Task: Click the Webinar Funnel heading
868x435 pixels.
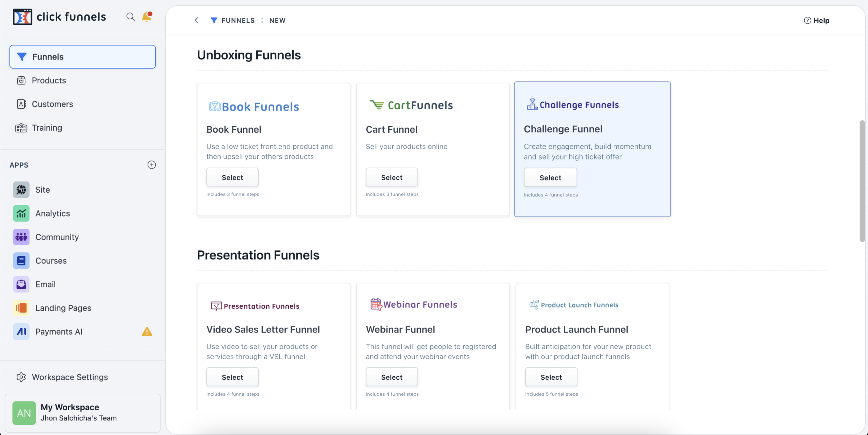Action: click(400, 329)
